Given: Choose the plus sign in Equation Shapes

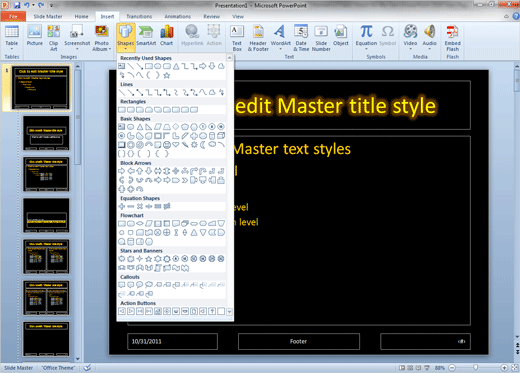Looking at the screenshot, I should point(122,206).
